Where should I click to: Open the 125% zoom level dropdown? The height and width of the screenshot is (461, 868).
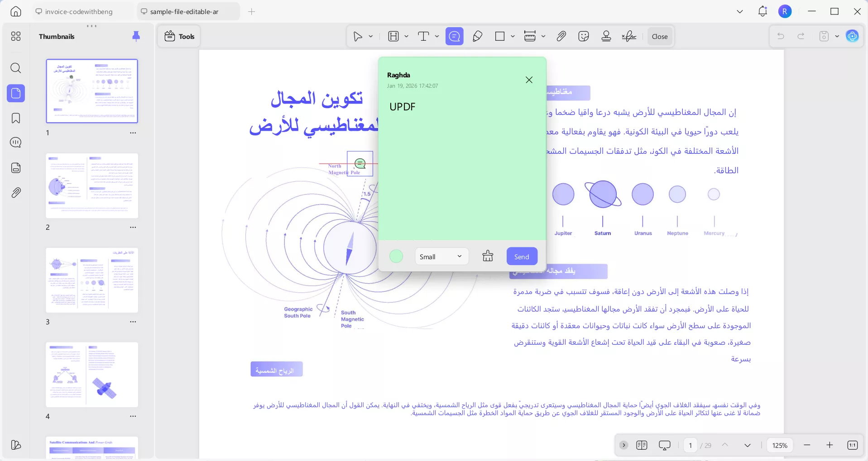[x=780, y=446]
